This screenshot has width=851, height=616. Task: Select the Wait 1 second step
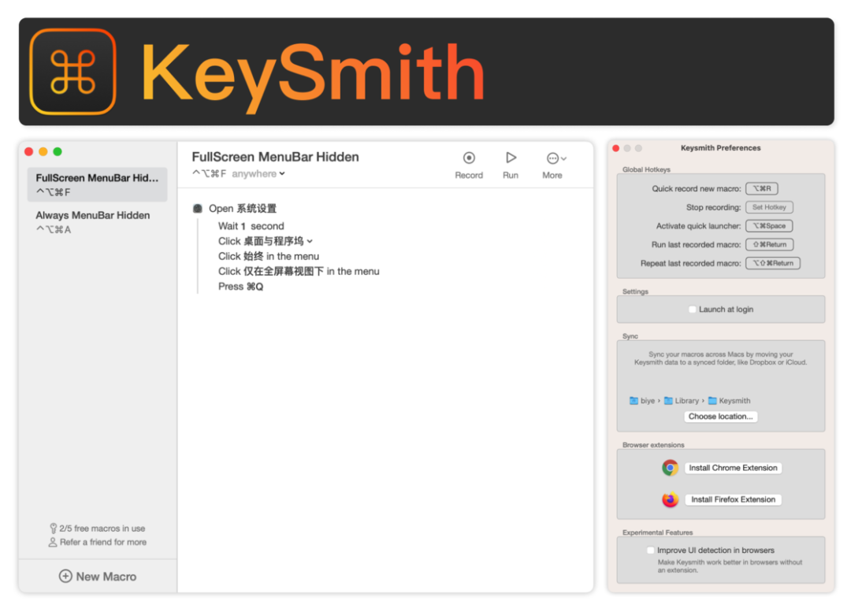pyautogui.click(x=251, y=226)
